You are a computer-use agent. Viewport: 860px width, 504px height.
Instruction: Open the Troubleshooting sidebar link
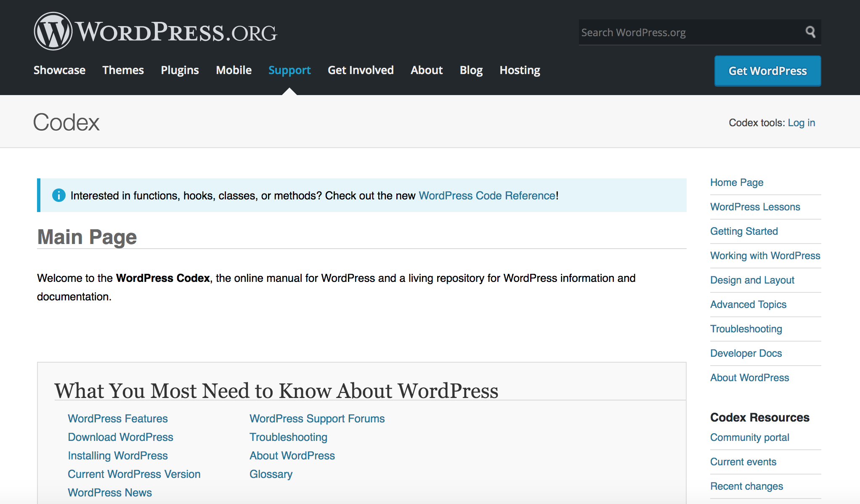click(x=746, y=329)
